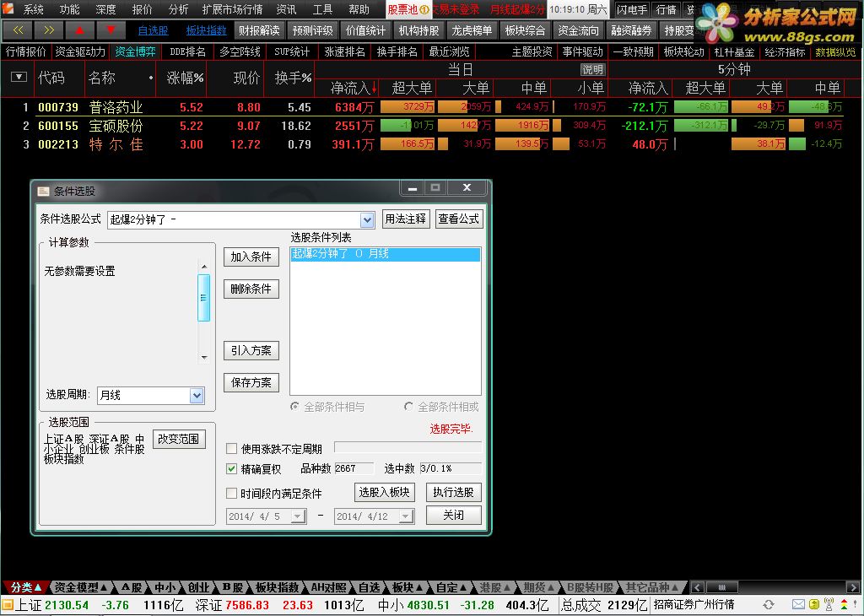Image resolution: width=864 pixels, height=616 pixels.
Task: Switch to the 资金博弈 tab
Action: (135, 51)
